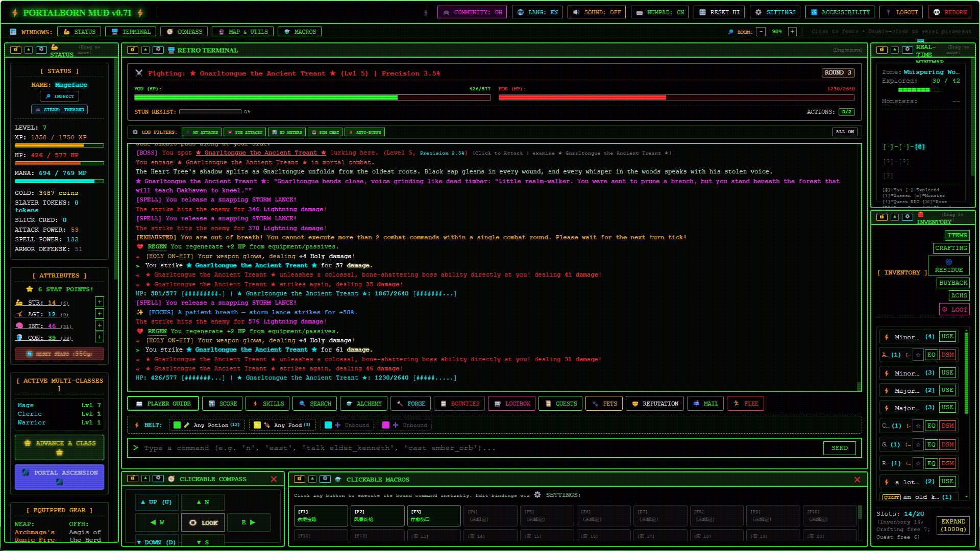Open the Forge button with hammer icon

[411, 404]
